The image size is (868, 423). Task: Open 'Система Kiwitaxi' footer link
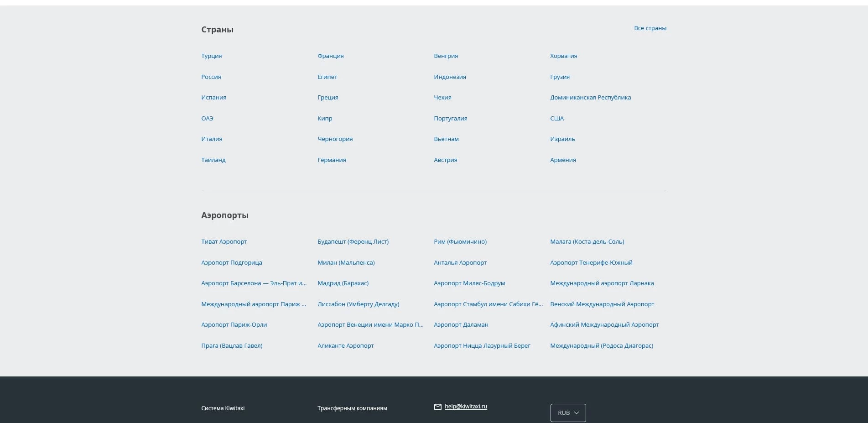tap(223, 408)
